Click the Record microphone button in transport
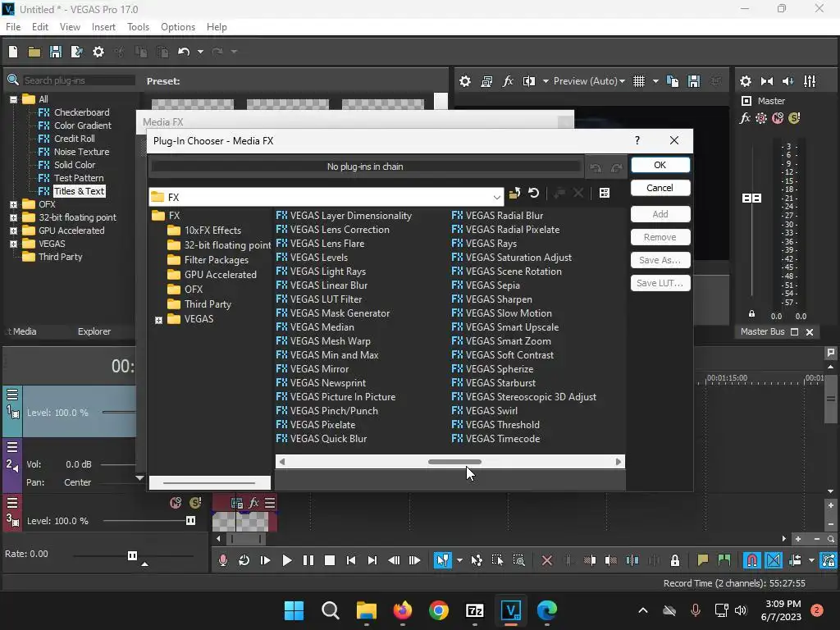Image resolution: width=840 pixels, height=630 pixels. point(223,560)
